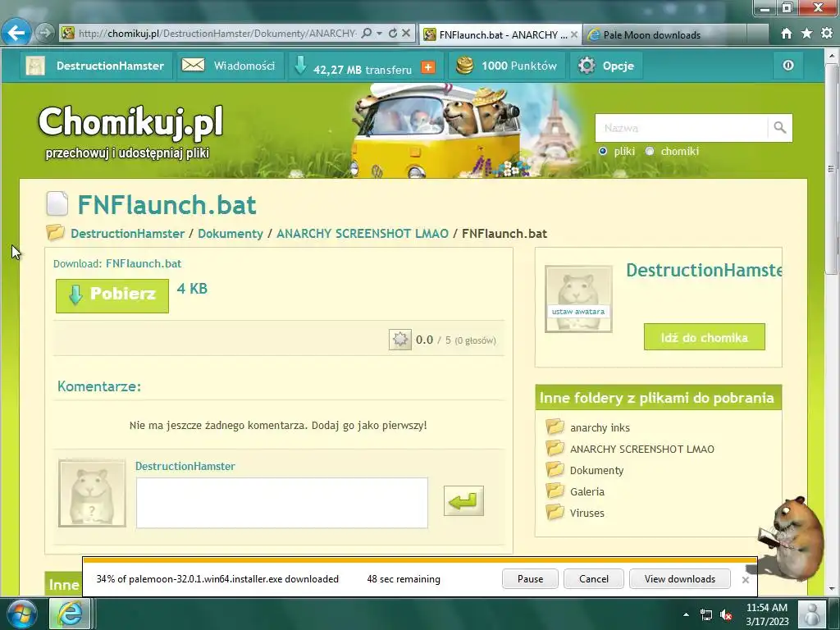
Task: Open Wiadomości messages
Action: 230,66
